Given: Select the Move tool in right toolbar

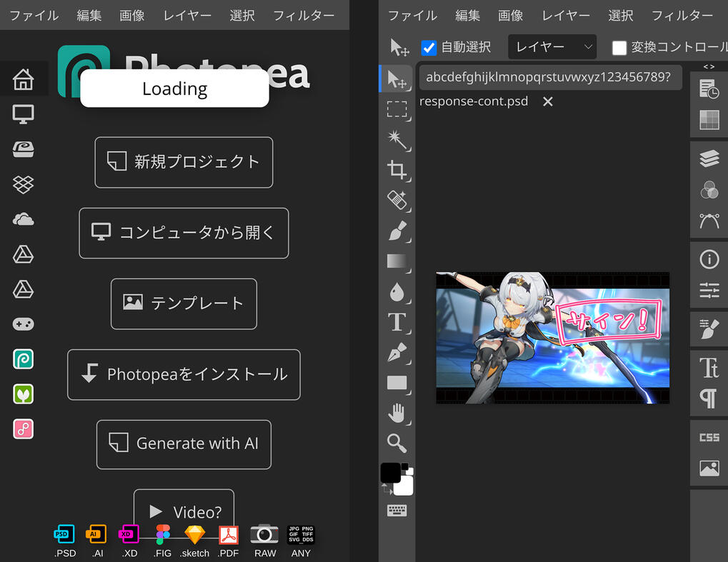Looking at the screenshot, I should [397, 79].
